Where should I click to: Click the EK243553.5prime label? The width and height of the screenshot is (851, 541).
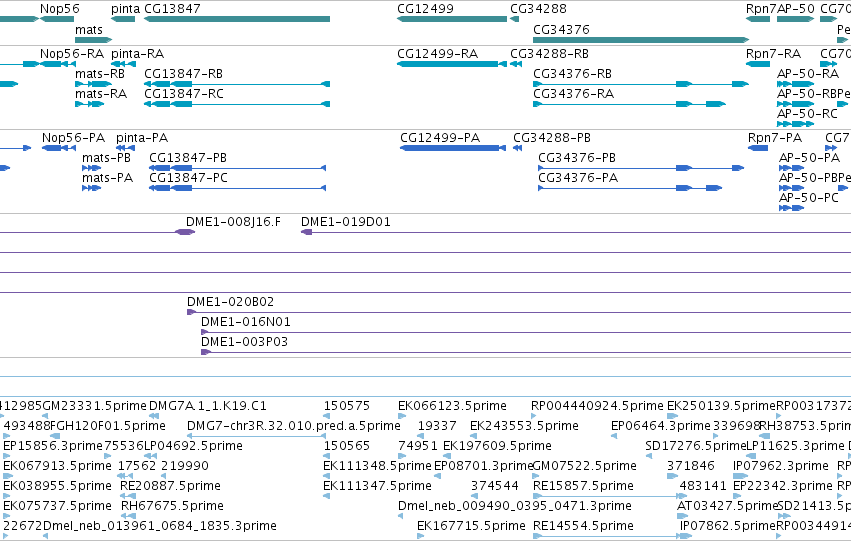coord(524,426)
